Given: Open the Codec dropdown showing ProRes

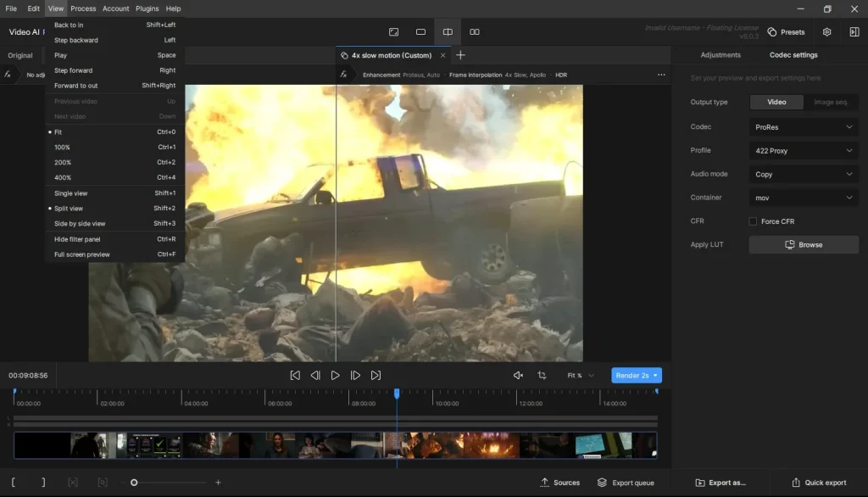Looking at the screenshot, I should pos(804,127).
